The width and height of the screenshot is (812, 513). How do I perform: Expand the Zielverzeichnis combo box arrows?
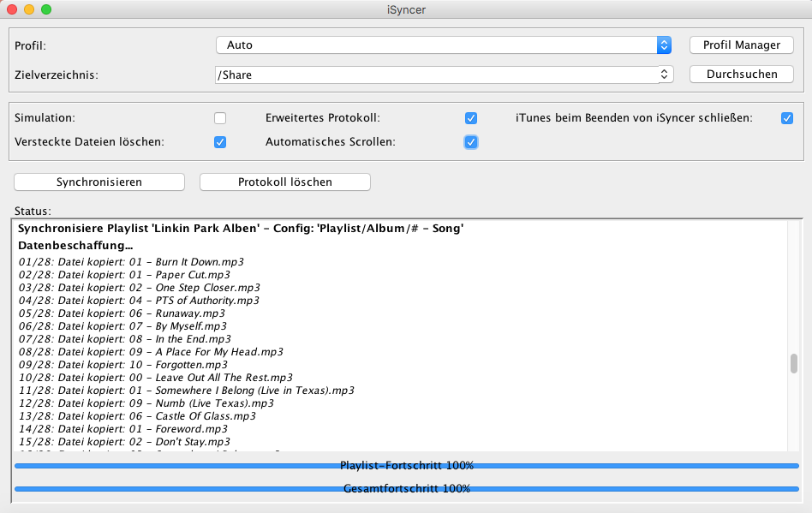(x=664, y=75)
